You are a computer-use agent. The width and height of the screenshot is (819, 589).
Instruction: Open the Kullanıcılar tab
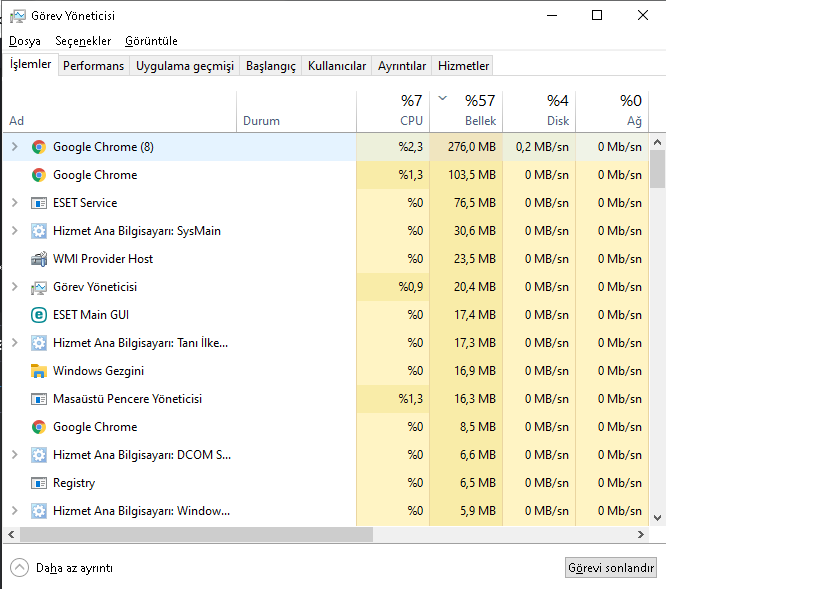click(337, 66)
